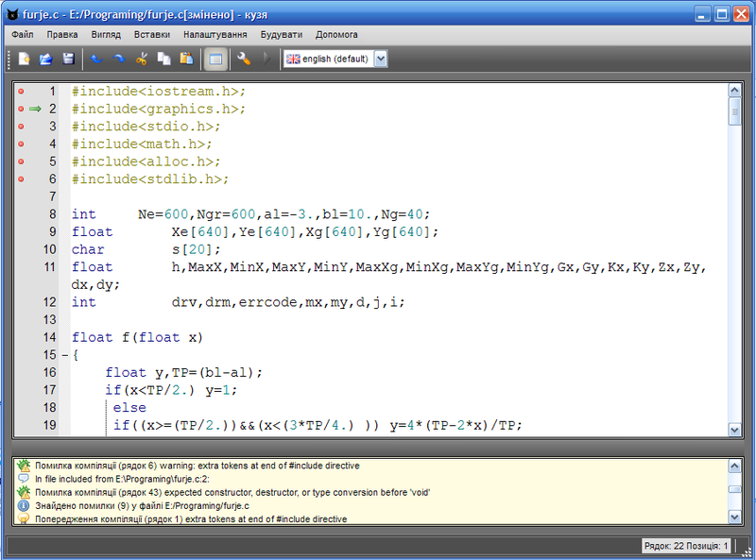Toggle the message panel toolbar button
The image size is (756, 560).
click(215, 59)
